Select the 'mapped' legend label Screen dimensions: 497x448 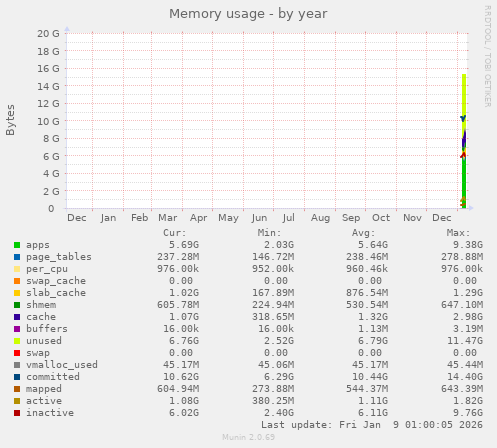tap(44, 389)
